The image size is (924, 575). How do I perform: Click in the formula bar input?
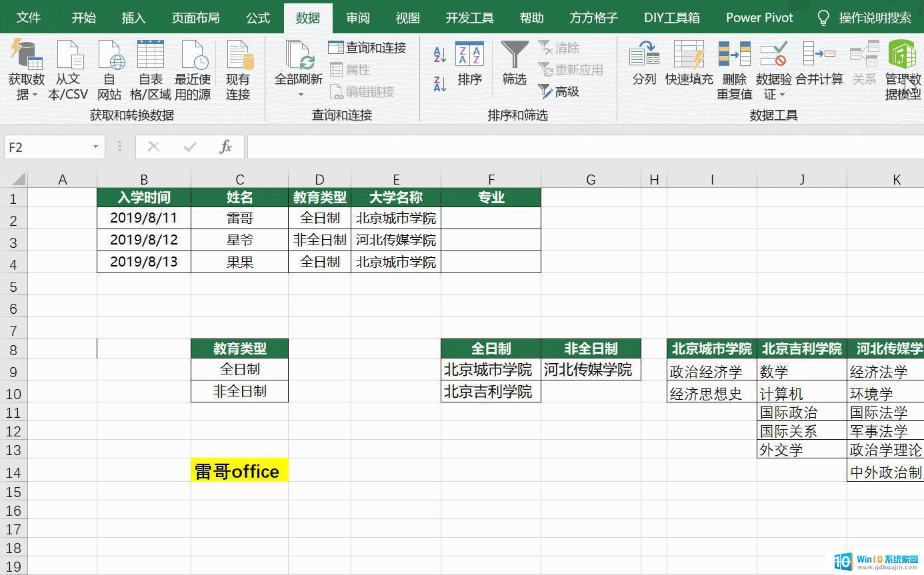tap(585, 147)
